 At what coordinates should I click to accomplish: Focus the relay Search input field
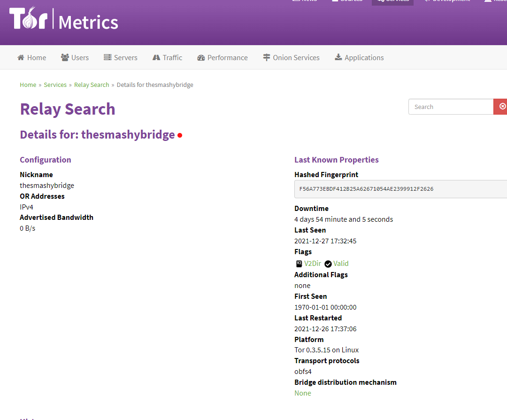pos(451,107)
